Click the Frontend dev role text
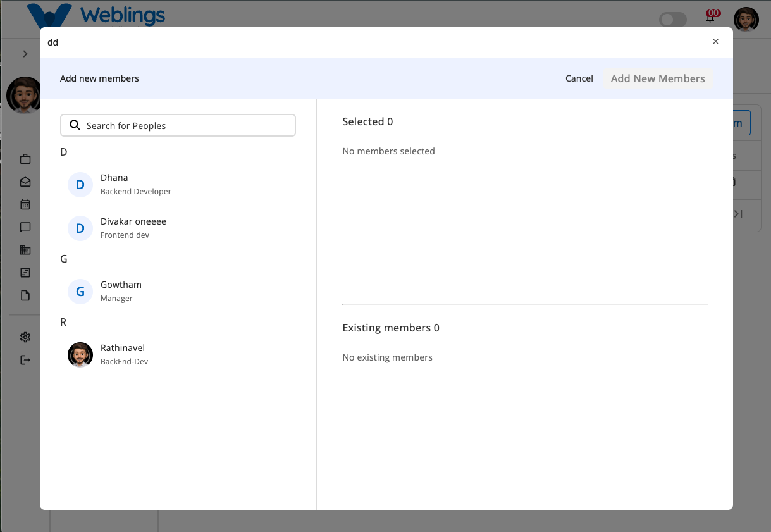This screenshot has width=771, height=532. pos(125,235)
